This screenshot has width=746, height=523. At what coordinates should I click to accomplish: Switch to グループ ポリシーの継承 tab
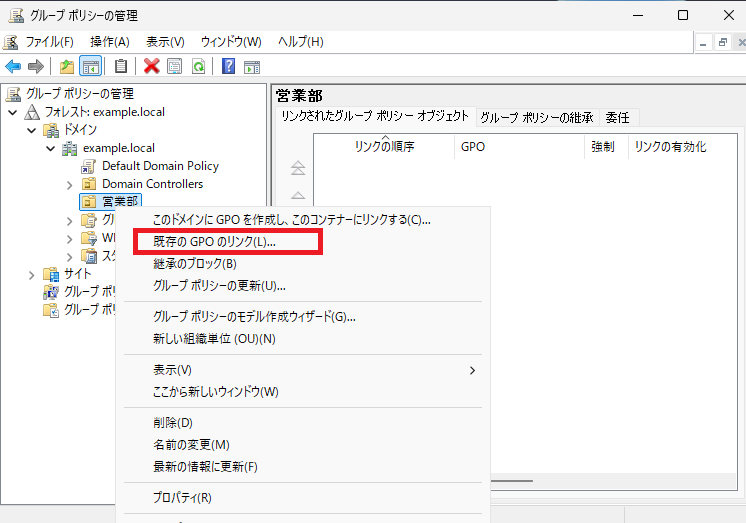537,118
